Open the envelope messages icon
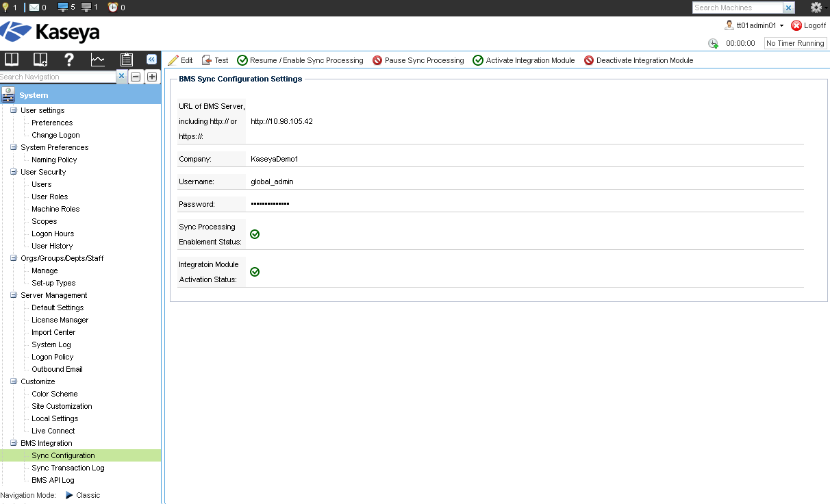The height and width of the screenshot is (504, 830). point(34,8)
